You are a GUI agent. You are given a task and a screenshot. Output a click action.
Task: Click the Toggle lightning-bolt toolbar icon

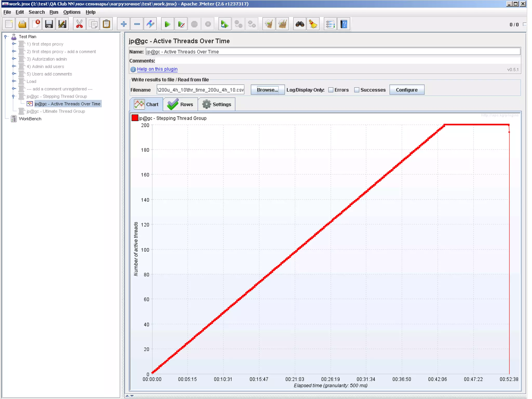(x=150, y=24)
